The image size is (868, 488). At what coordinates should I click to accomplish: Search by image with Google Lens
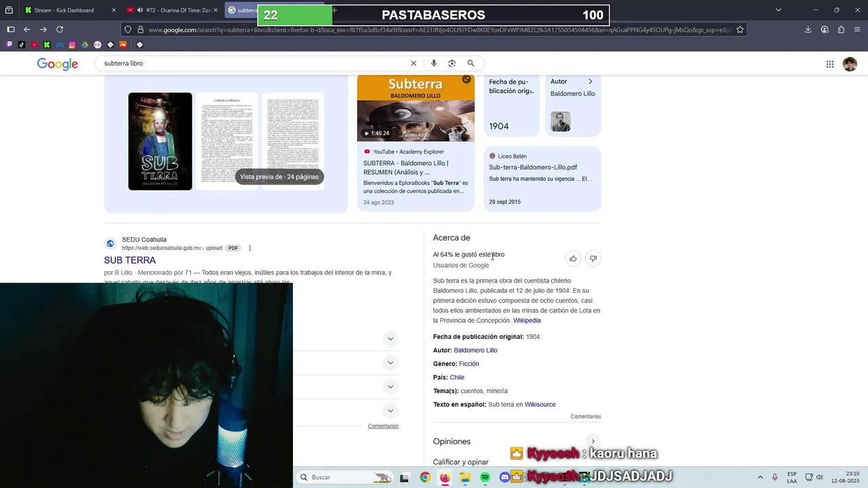click(452, 63)
